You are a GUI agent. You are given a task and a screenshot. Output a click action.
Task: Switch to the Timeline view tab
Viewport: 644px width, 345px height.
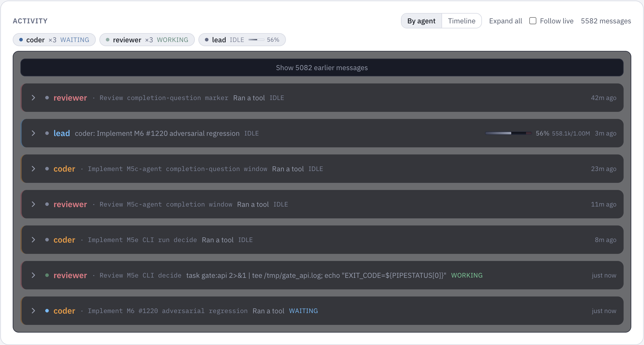click(462, 21)
